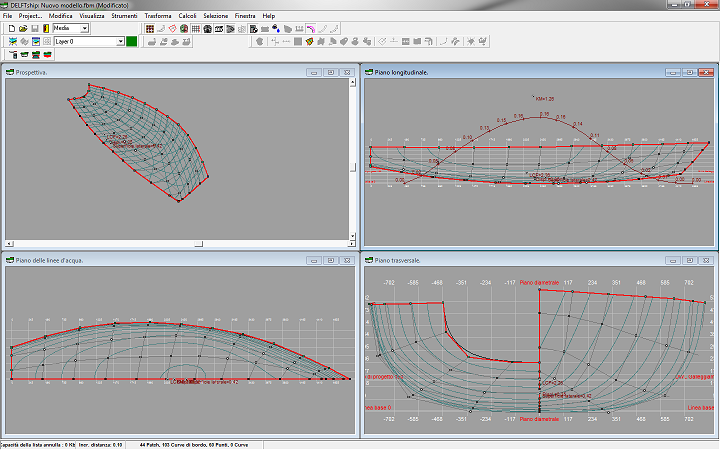Click the top 'Piano diametrale' label in transverse view

[540, 283]
